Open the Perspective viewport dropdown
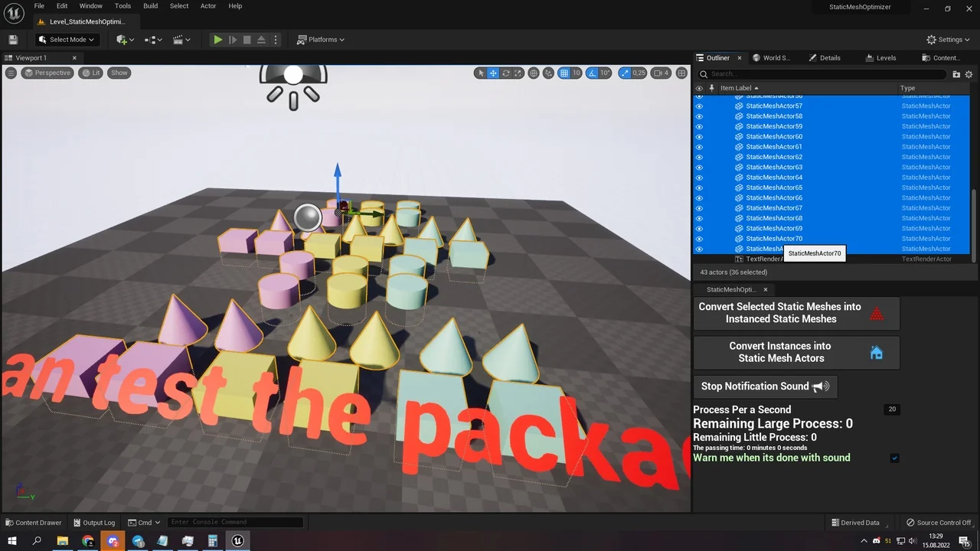This screenshot has width=980, height=551. pos(47,73)
